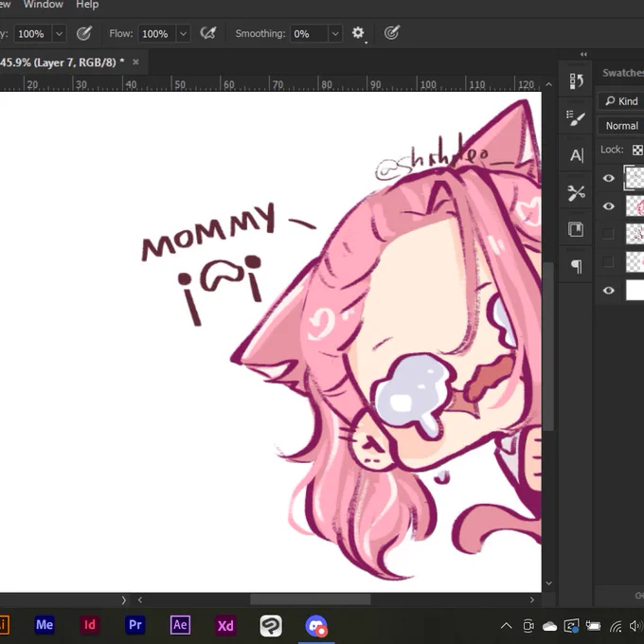This screenshot has height=644, width=644.
Task: Open smoothing options gear
Action: pos(358,33)
